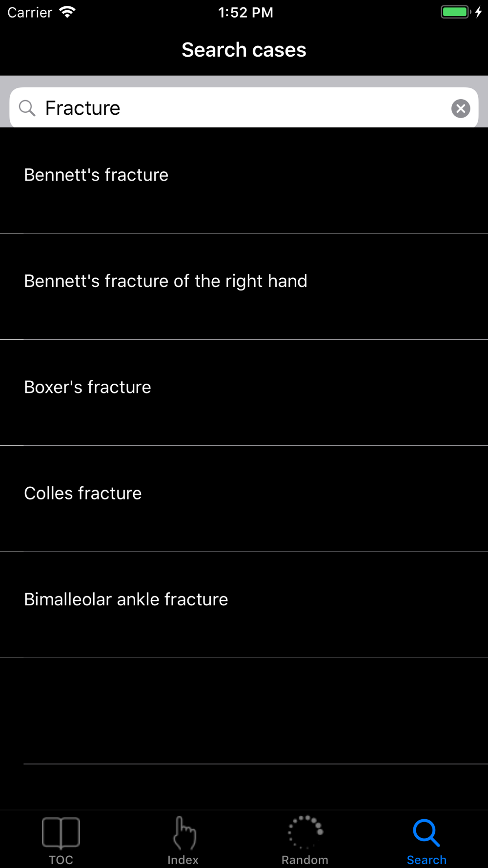Viewport: 488px width, 868px height.
Task: Open the Index pointing hand icon
Action: (x=183, y=833)
